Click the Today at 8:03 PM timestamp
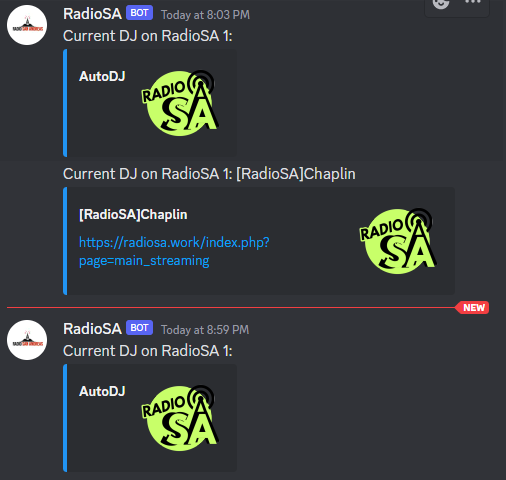Viewport: 506px width, 480px height. click(x=205, y=15)
